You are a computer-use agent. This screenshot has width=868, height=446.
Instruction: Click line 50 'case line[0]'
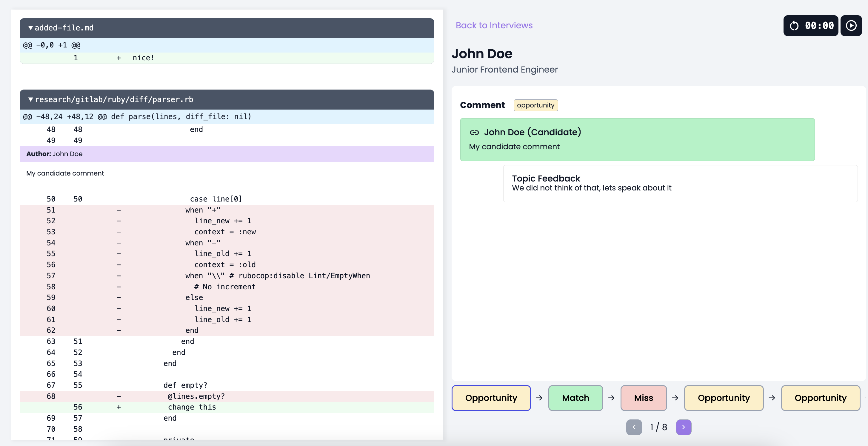pos(227,199)
